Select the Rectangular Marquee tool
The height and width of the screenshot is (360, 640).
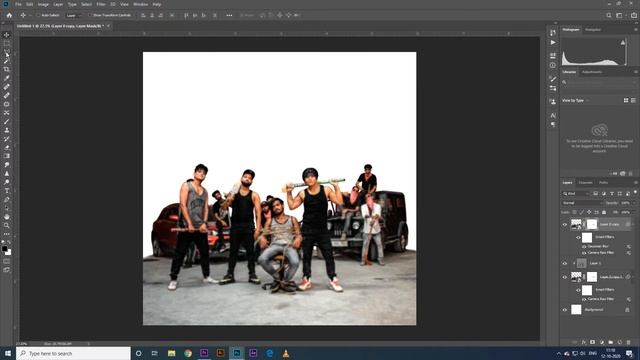(7, 44)
